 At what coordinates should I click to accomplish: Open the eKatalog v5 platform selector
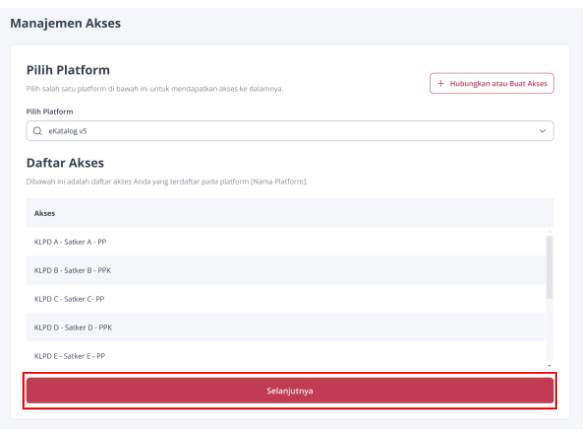click(x=290, y=131)
